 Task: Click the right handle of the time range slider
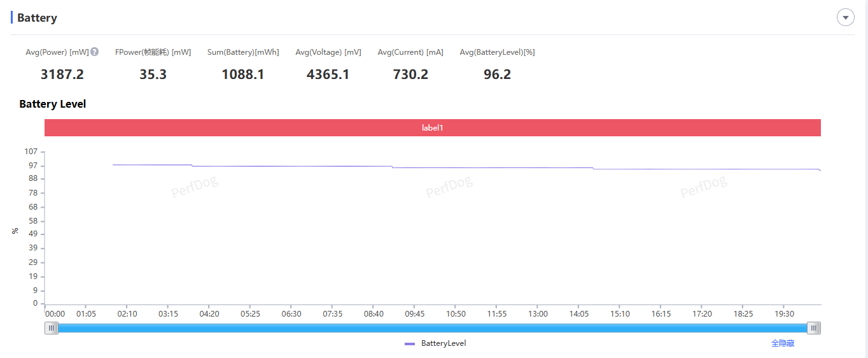[813, 328]
